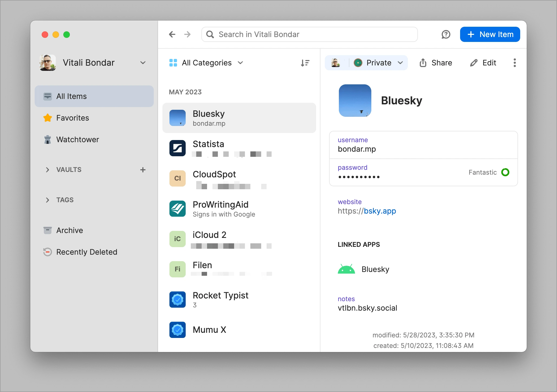Open Favorites in sidebar
557x392 pixels.
click(94, 118)
